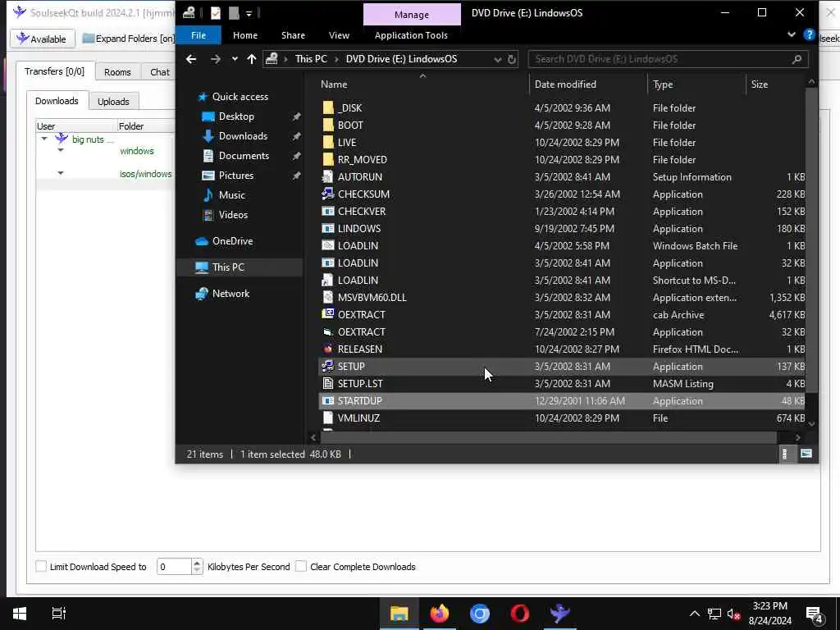Collapse the big nuts user in Soulseek

(x=44, y=139)
